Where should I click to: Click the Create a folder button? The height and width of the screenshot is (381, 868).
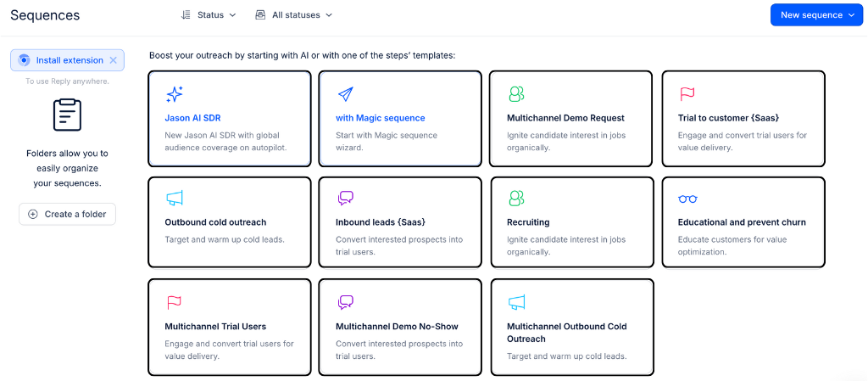coord(67,215)
